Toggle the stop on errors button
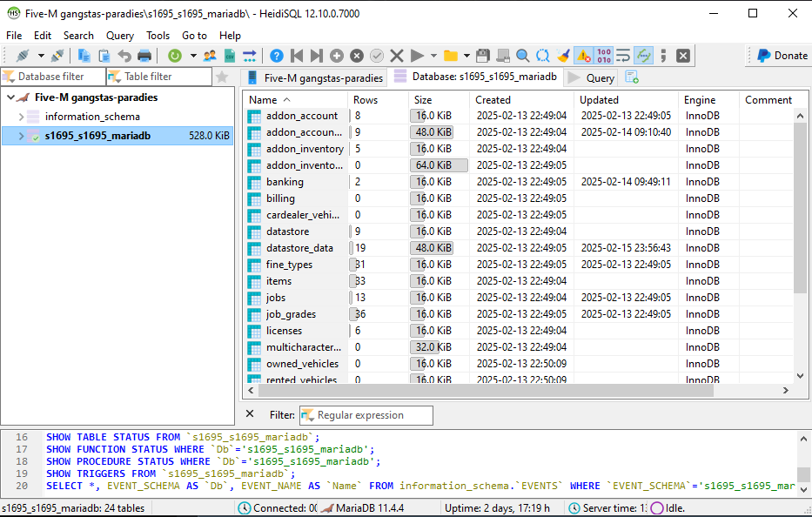Viewport: 812px width, 517px height. (x=583, y=56)
